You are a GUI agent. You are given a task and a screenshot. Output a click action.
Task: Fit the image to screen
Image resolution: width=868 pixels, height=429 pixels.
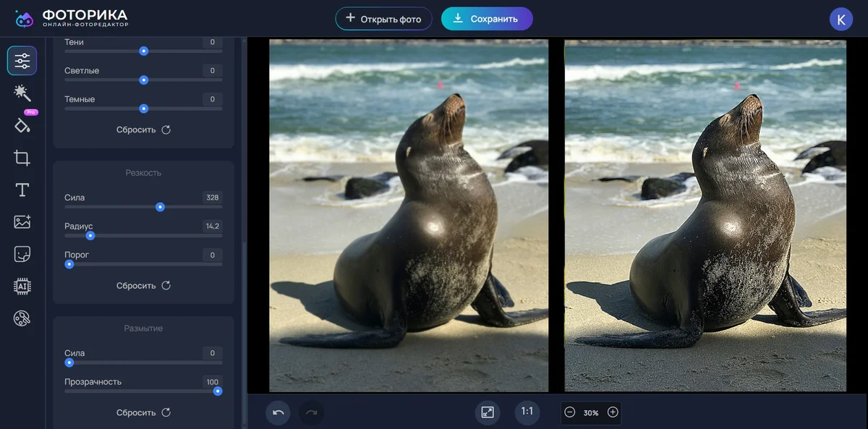[x=488, y=412]
